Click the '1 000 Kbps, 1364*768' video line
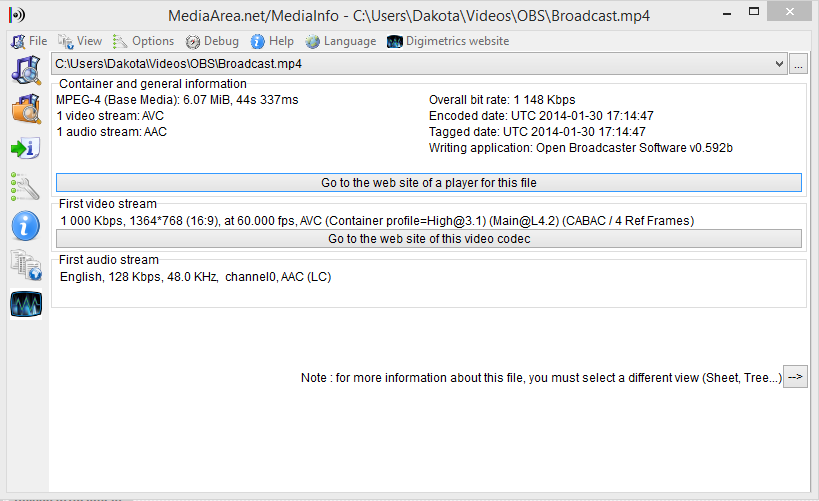Image resolution: width=819 pixels, height=501 pixels. tap(377, 221)
